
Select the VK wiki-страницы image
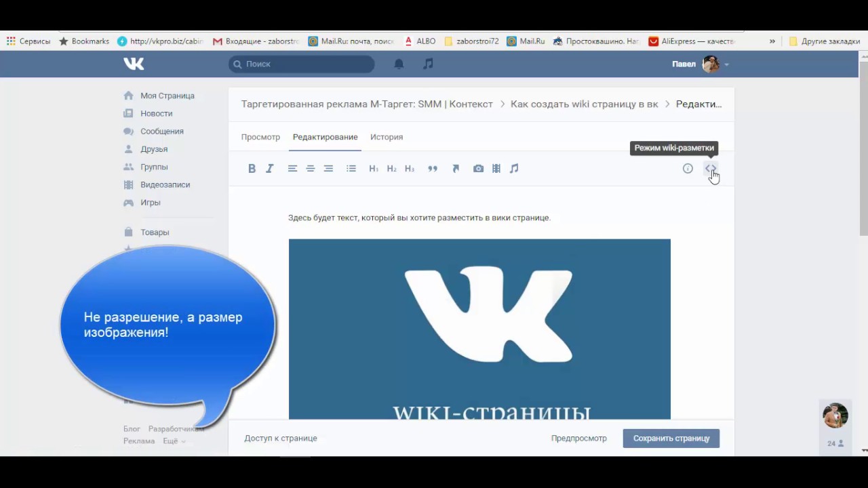coord(479,329)
